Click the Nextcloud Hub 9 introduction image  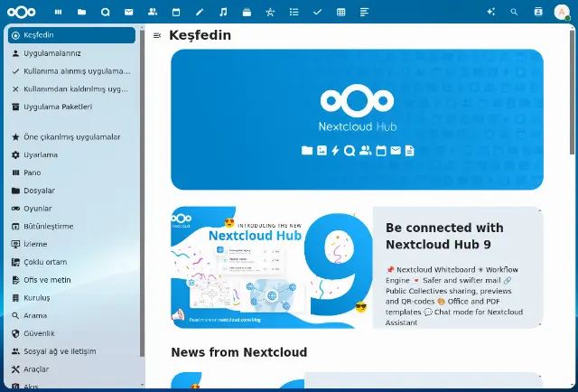[272, 267]
